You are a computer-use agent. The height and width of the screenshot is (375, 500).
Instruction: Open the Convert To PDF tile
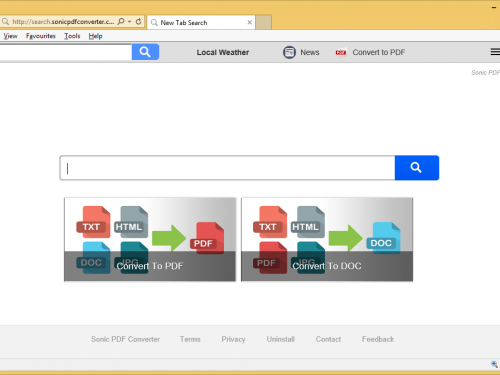pos(150,239)
